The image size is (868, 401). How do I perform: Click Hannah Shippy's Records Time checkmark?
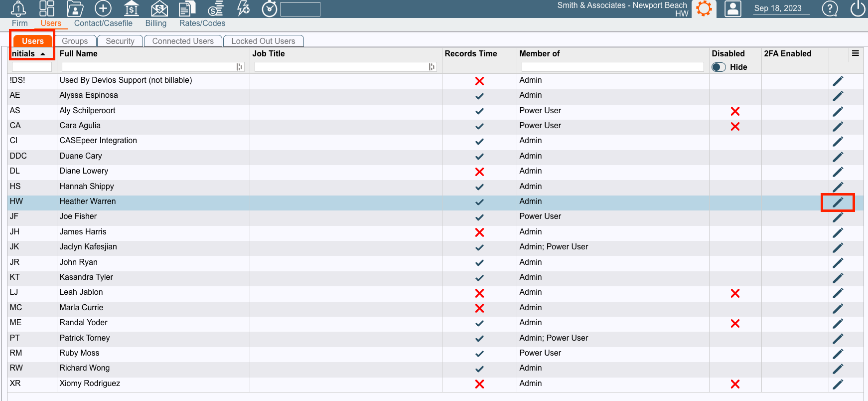479,187
